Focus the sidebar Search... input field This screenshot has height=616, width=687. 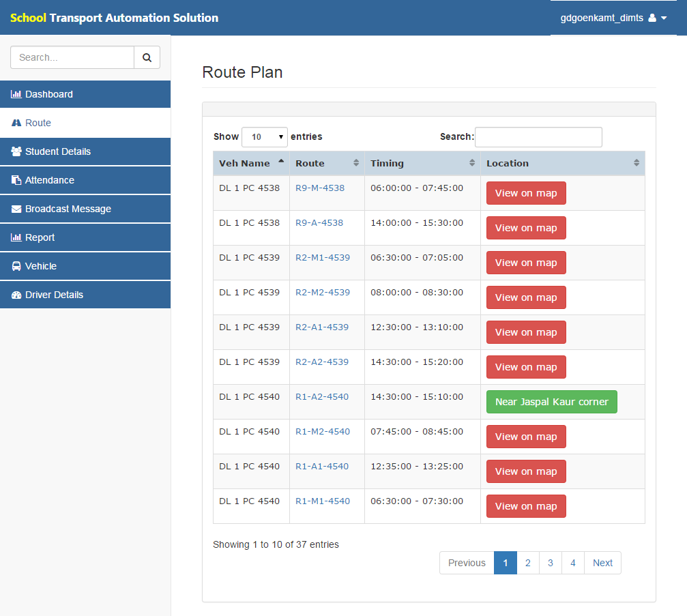[72, 57]
